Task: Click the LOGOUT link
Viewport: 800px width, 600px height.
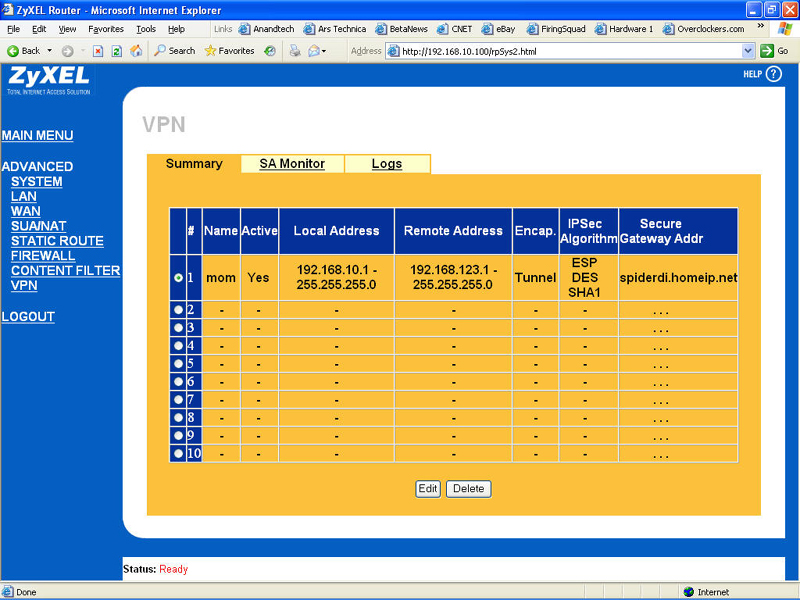Action: click(x=28, y=317)
